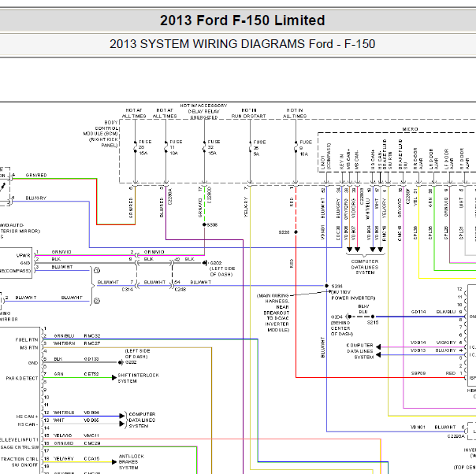Select the 'FUEL RTN' pin label

pyautogui.click(x=27, y=339)
